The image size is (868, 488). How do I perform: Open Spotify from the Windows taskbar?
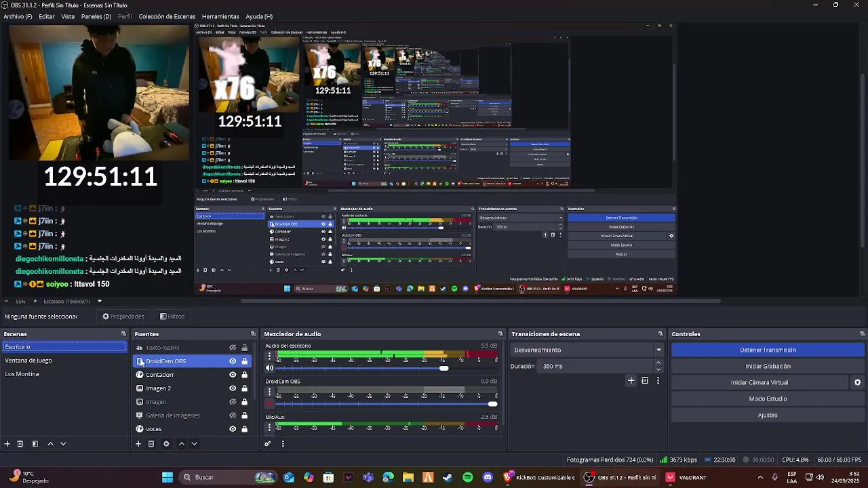468,477
